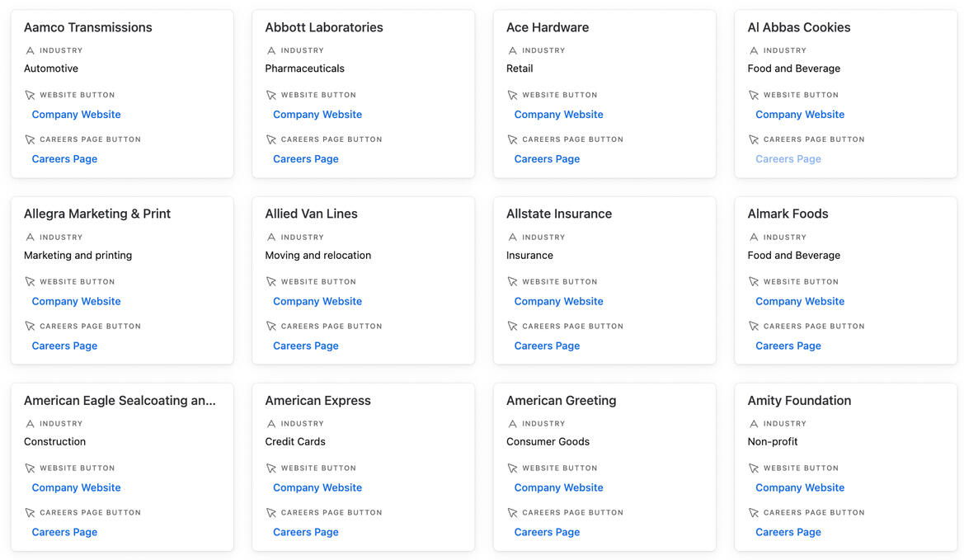Click the website button cursor icon for Abbott Laboratories
This screenshot has width=964, height=560.
click(271, 96)
